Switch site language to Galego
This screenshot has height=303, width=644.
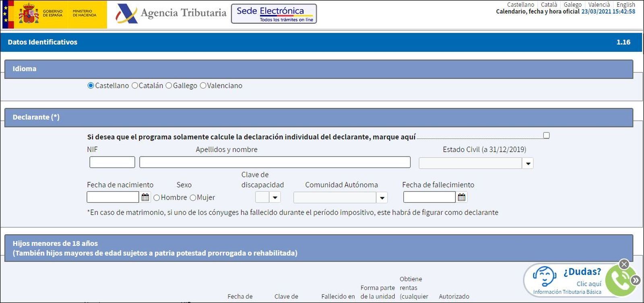(572, 4)
